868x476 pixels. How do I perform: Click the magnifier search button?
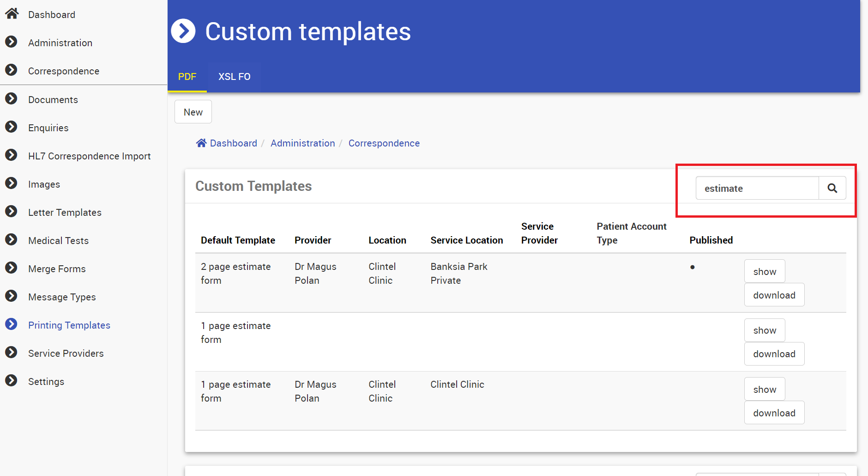(832, 188)
